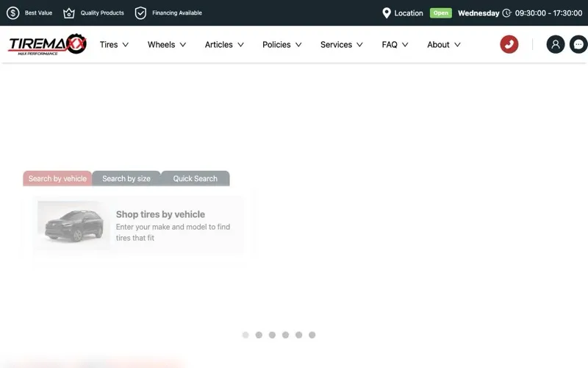Open the Policies menu label

[276, 45]
